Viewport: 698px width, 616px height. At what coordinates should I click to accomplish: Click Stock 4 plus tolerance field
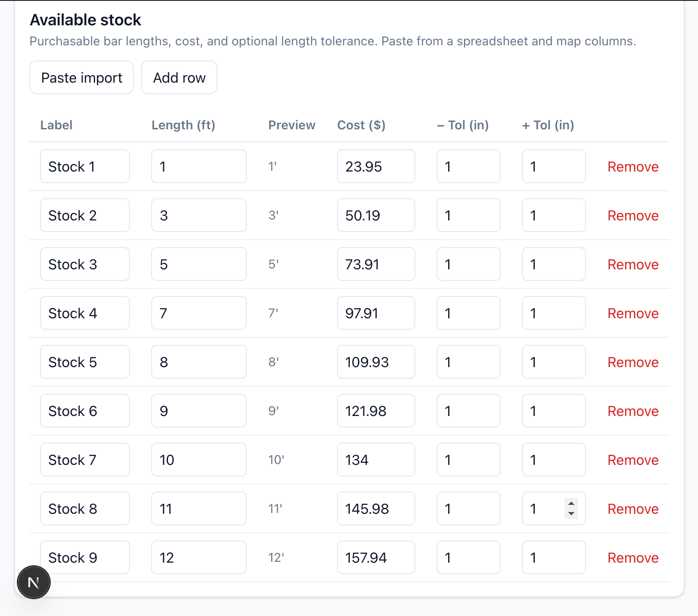tap(554, 313)
